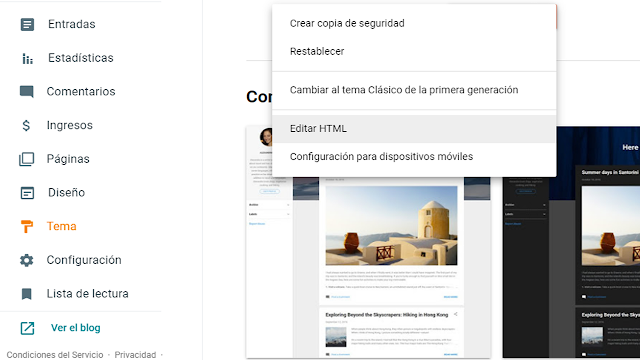Click the Diseño layout icon

click(27, 193)
